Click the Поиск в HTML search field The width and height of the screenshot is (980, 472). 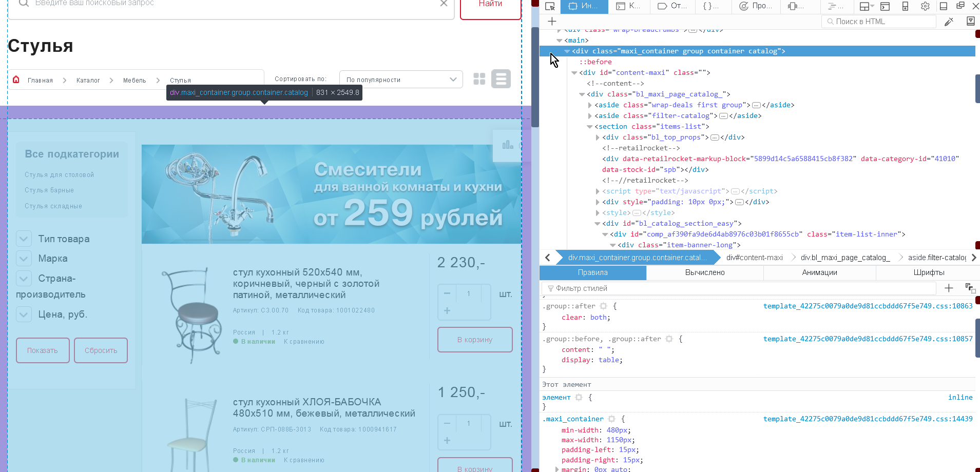878,21
